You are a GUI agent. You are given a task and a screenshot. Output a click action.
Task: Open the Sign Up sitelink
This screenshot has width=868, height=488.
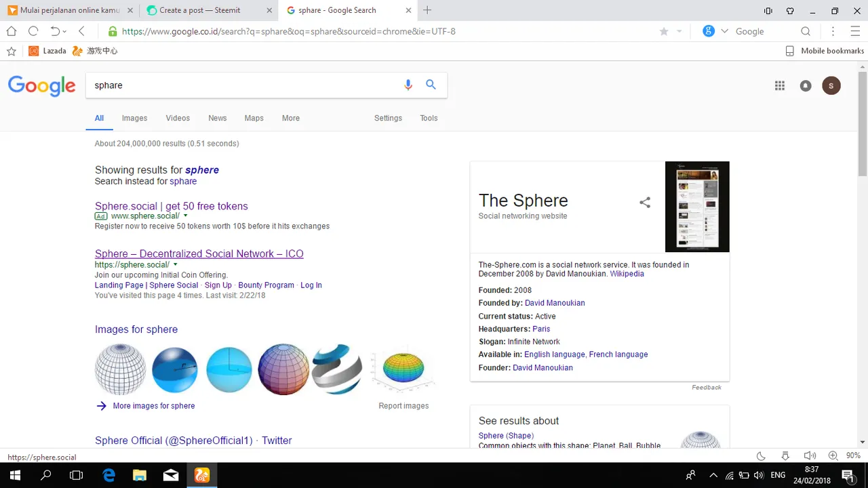[x=218, y=285]
